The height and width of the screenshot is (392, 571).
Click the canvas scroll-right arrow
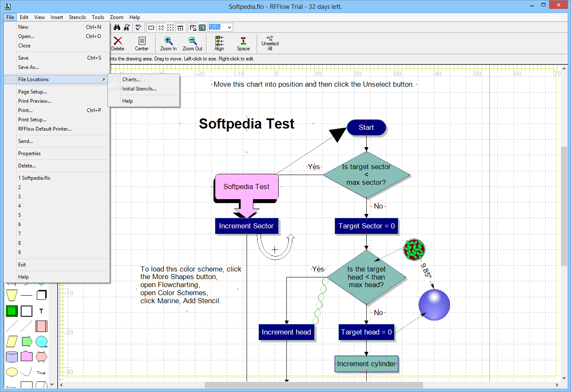coord(557,385)
